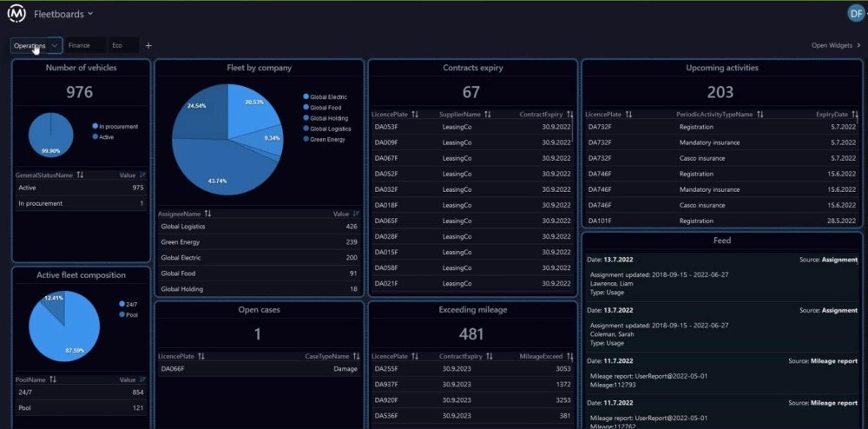Sort Number of vehicles Value column
Image resolution: width=868 pixels, height=429 pixels.
[143, 175]
